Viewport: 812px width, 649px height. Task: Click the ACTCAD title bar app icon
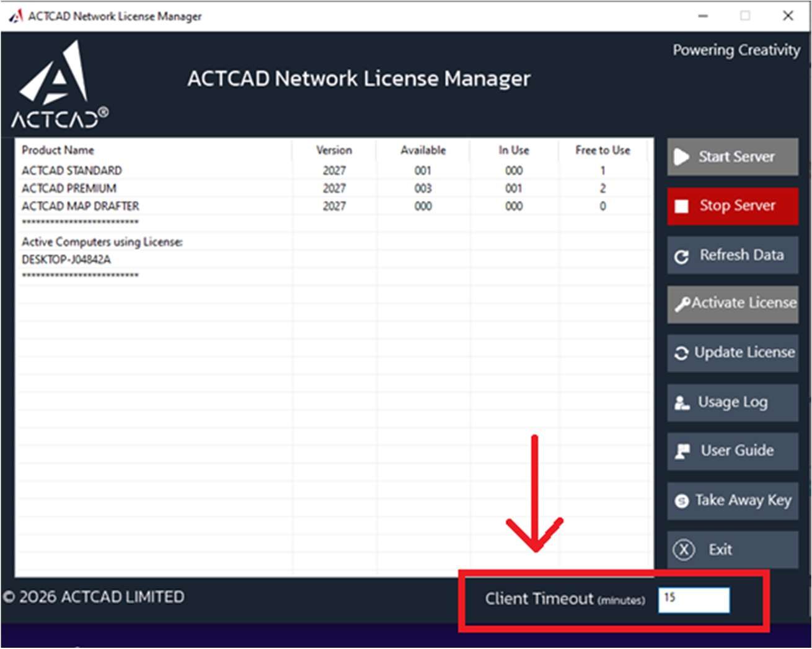click(15, 15)
